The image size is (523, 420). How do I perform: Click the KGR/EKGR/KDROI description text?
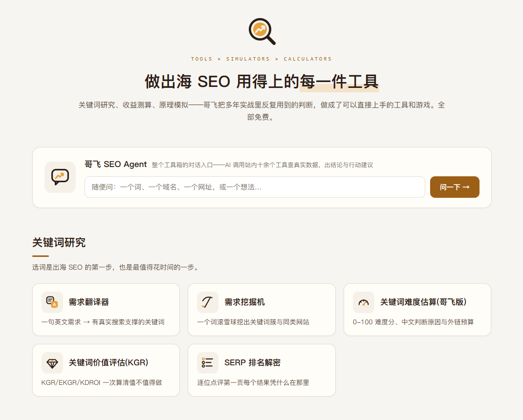(102, 382)
